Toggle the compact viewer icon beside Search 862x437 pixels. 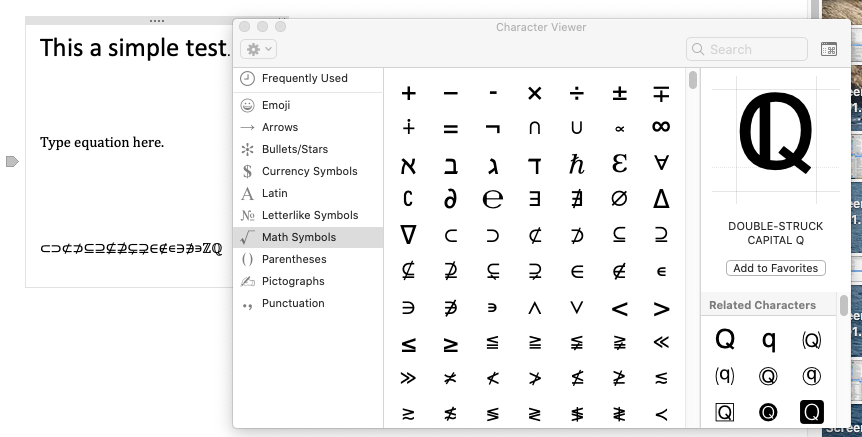[828, 49]
